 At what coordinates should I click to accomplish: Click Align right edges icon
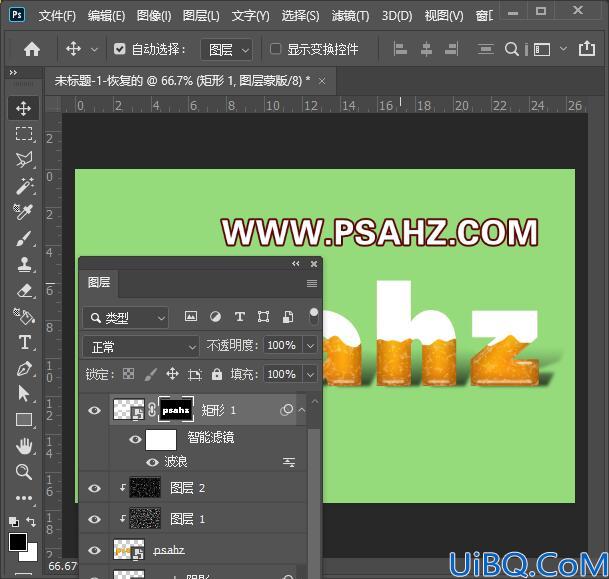(x=451, y=49)
